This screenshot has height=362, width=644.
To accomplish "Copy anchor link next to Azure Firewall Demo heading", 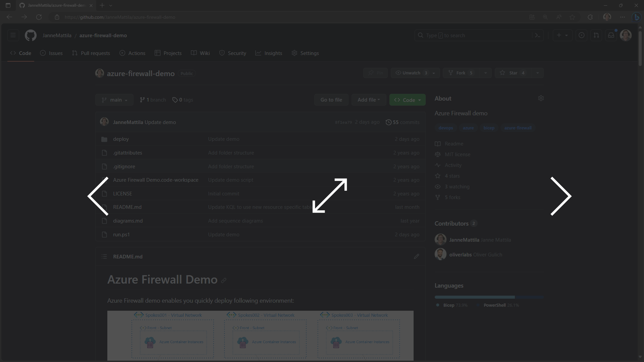I will coord(224,281).
